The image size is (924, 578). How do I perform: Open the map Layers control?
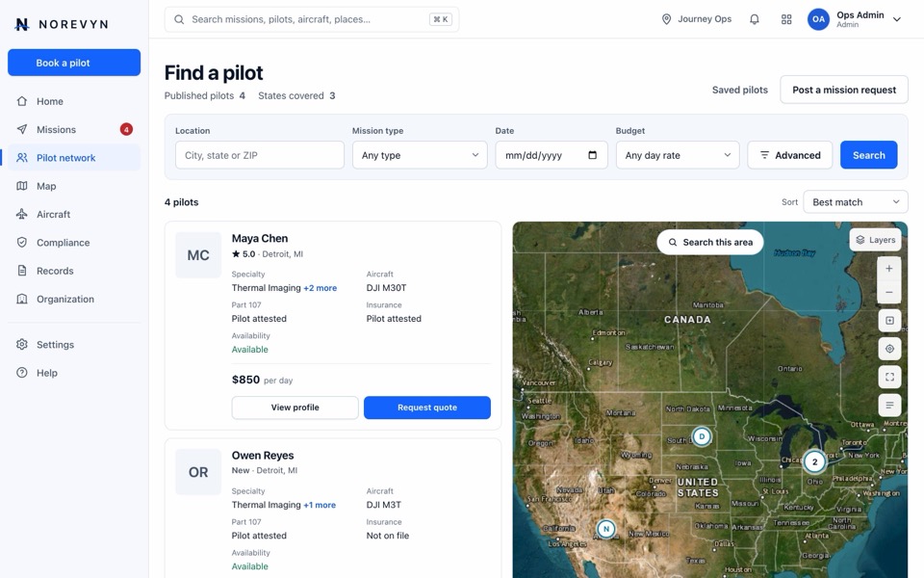coord(875,240)
